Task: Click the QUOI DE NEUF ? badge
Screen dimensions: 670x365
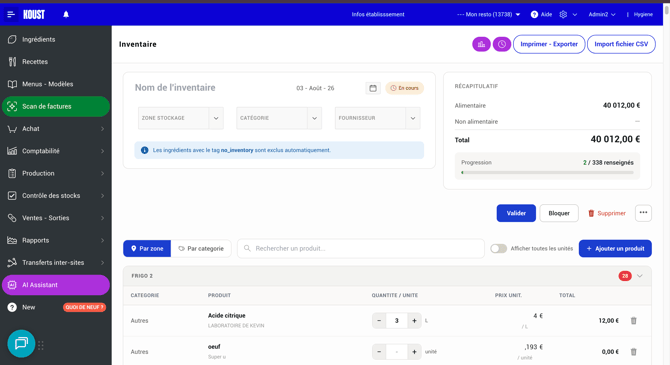Action: tap(84, 307)
